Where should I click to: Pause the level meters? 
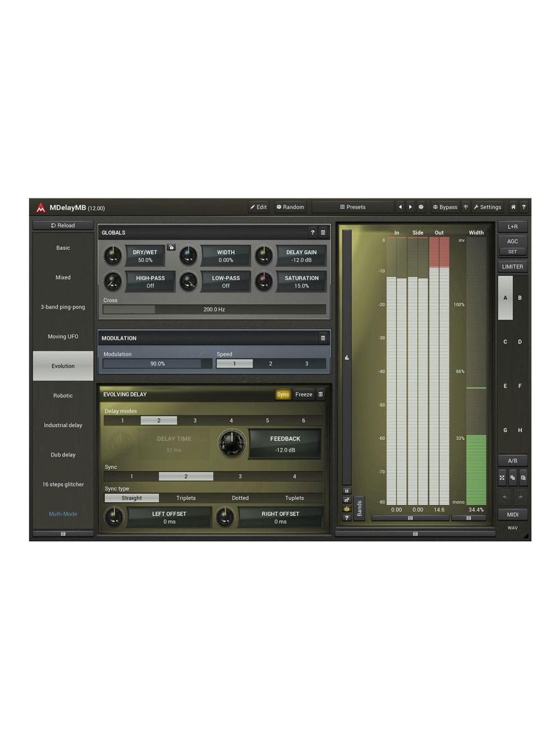coord(347,491)
